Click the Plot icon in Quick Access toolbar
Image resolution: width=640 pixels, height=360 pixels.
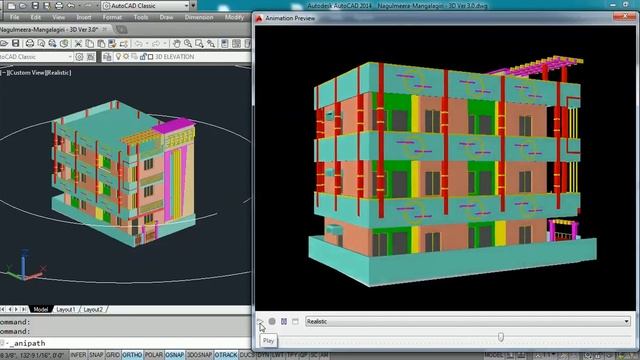pos(59,6)
